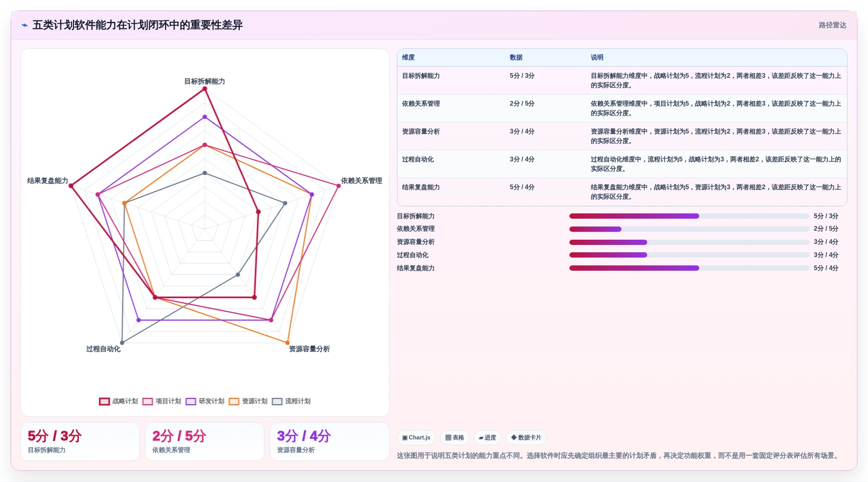Screen dimensions: 868x482
Task: Click the 数据卡片 chip
Action: click(526, 437)
